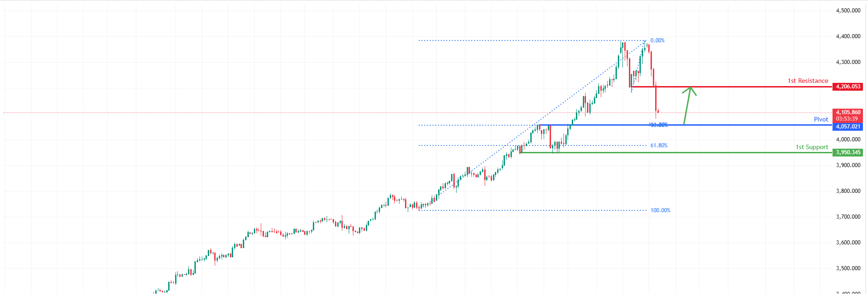Click the 3,500.000 price axis label
868x296 pixels.
coord(848,268)
